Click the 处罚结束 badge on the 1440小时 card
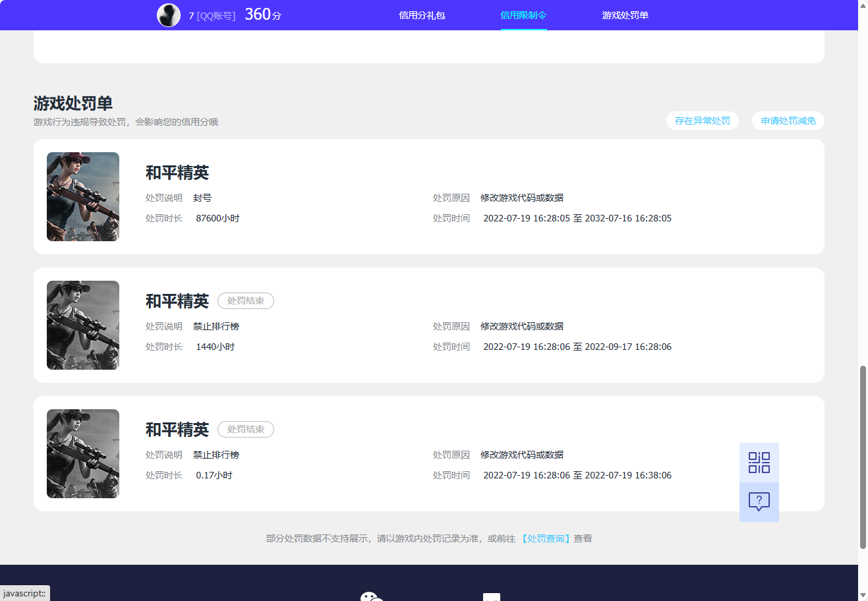Image resolution: width=868 pixels, height=601 pixels. pyautogui.click(x=246, y=300)
